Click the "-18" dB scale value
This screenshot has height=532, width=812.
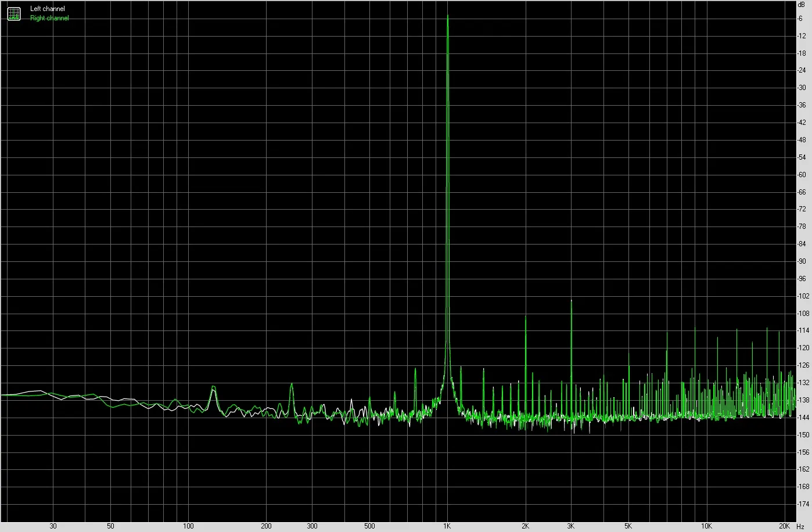[802, 53]
